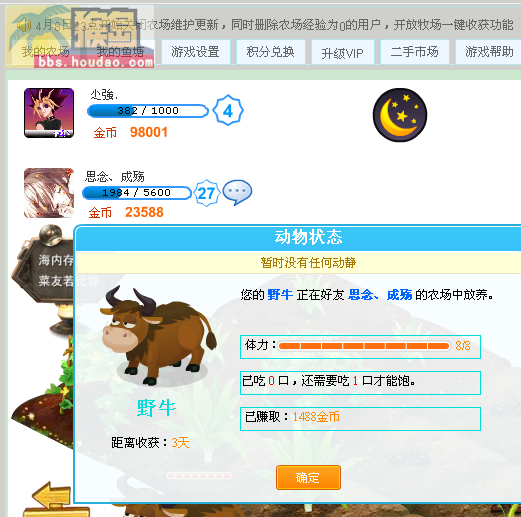
Task: Open the 二手市场 tab
Action: [415, 52]
